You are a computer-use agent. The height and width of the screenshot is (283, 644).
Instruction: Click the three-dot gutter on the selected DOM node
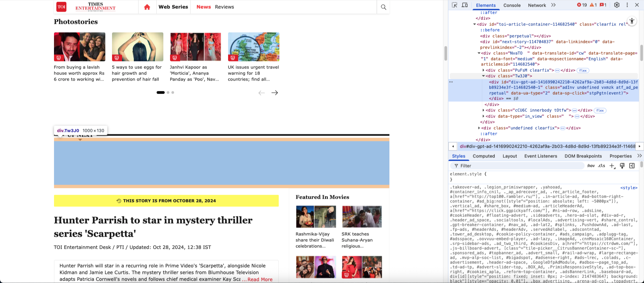(451, 82)
